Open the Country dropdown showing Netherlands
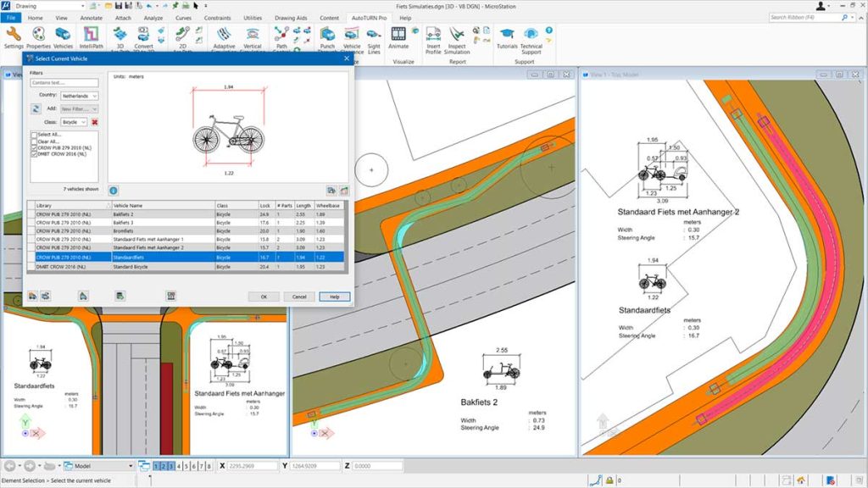Viewport: 868px width, 488px height. pos(80,97)
